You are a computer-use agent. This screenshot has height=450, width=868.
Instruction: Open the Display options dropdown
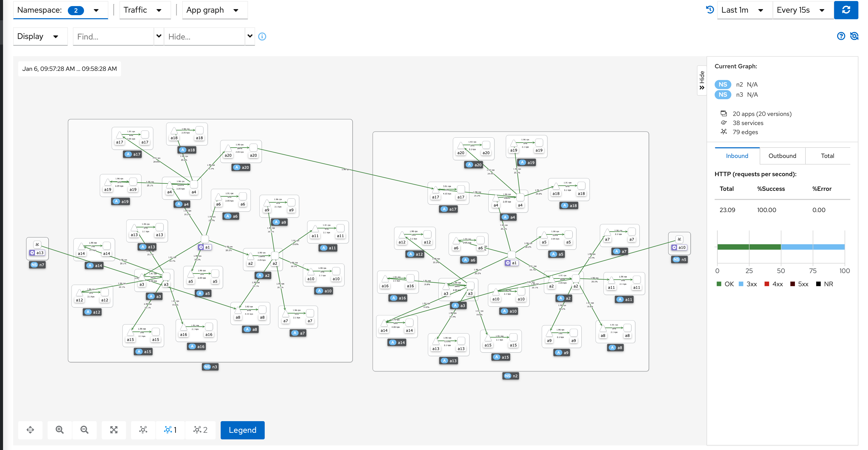coord(40,36)
